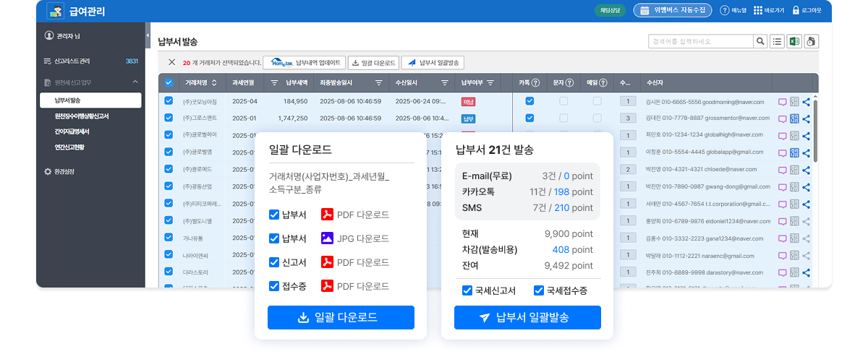This screenshot has height=354, width=868.
Task: Click the 로그아웃 lock icon
Action: pyautogui.click(x=796, y=11)
